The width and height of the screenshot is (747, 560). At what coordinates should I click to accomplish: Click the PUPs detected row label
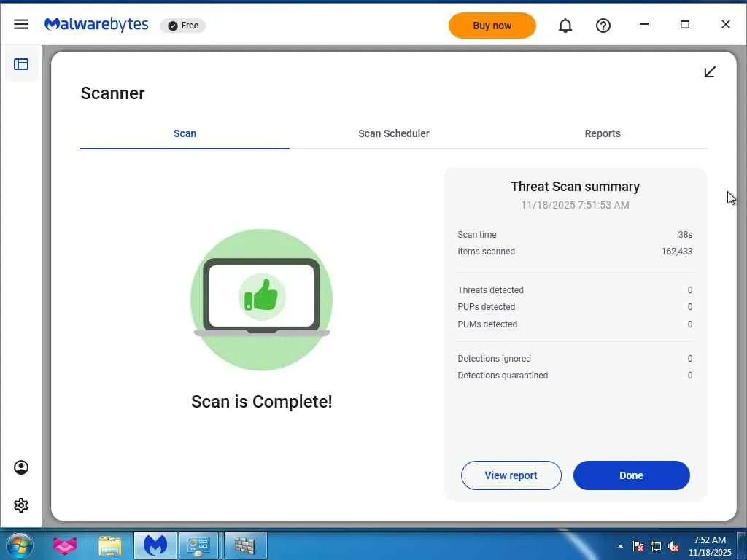click(x=486, y=307)
